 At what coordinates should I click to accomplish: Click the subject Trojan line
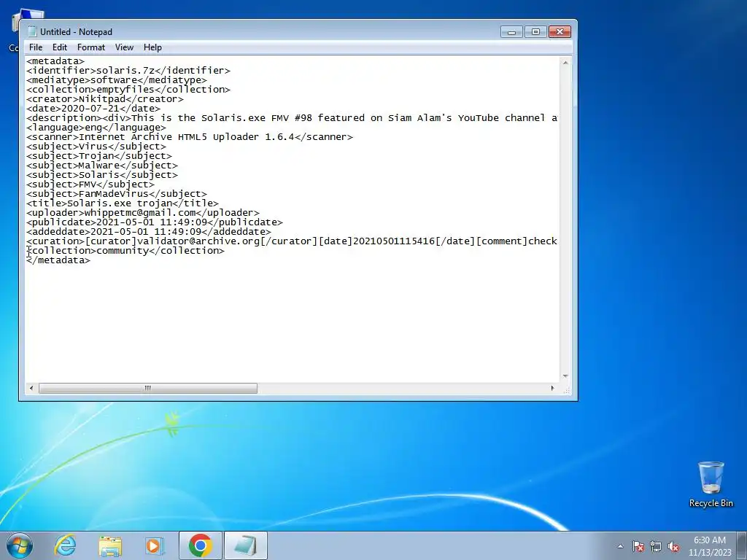(99, 156)
